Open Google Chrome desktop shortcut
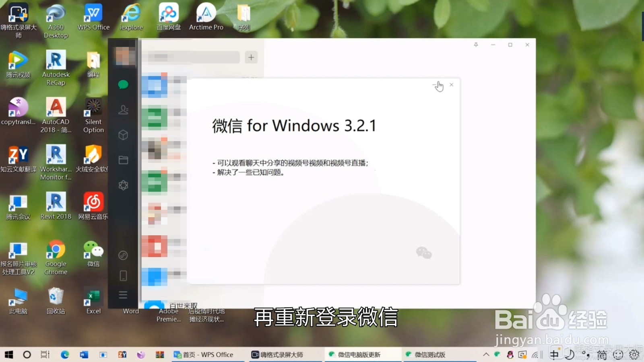This screenshot has height=362, width=644. pyautogui.click(x=56, y=257)
